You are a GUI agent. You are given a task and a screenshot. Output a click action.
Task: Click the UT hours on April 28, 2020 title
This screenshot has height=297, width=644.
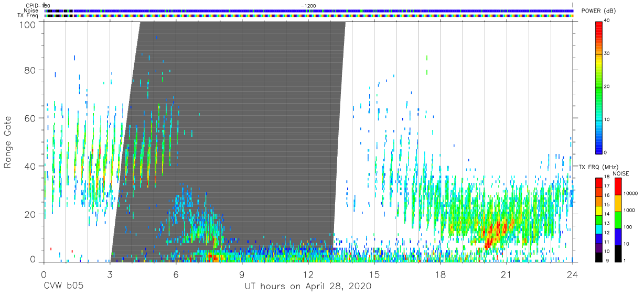point(308,287)
